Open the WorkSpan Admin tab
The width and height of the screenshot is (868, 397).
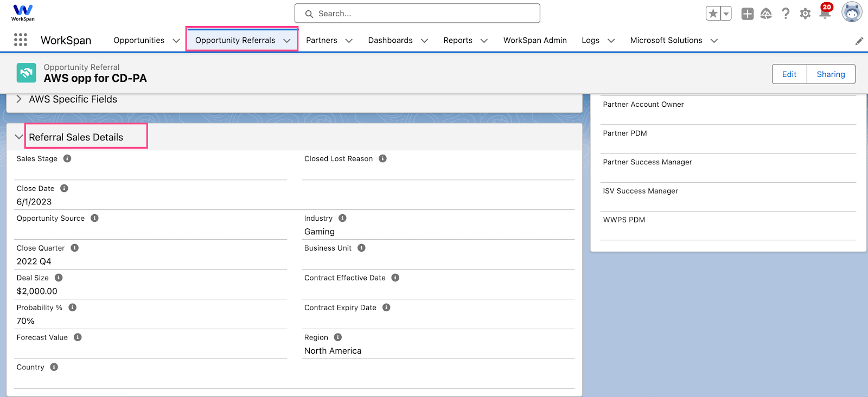(x=535, y=40)
